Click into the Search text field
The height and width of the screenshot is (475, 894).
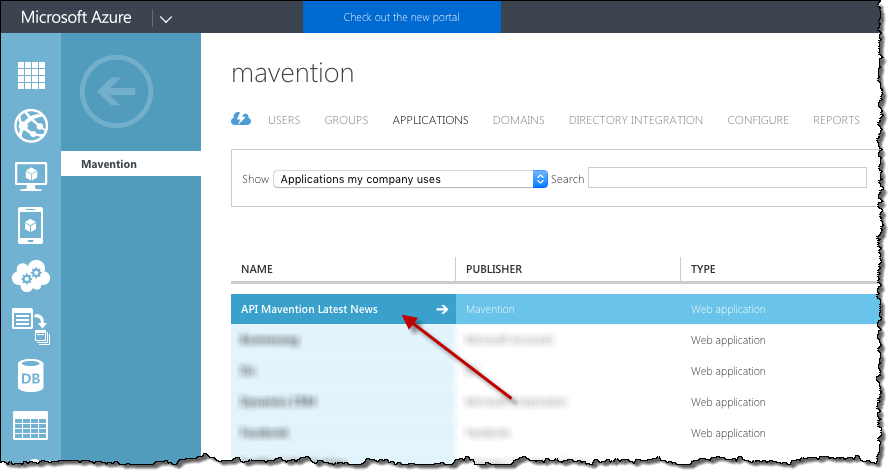(727, 177)
